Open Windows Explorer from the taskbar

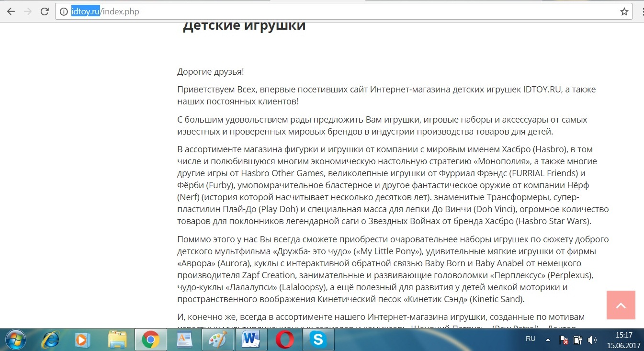coord(116,340)
